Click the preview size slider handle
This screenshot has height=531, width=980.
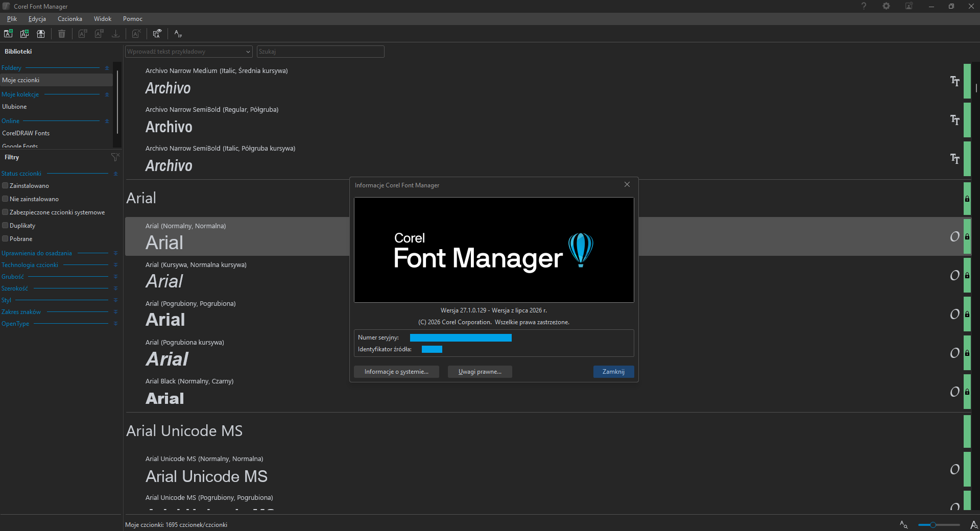point(933,525)
